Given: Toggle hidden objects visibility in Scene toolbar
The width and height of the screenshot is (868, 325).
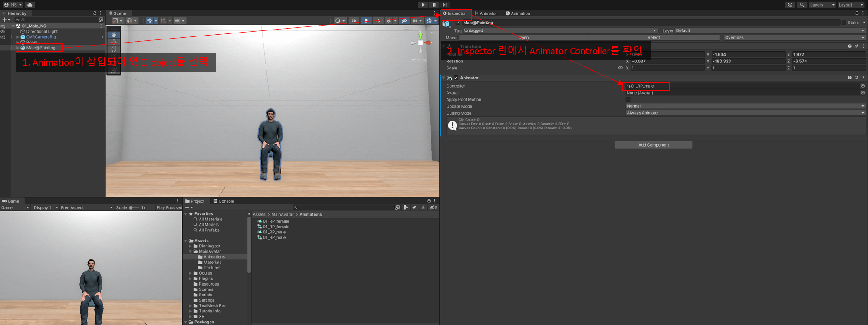Looking at the screenshot, I should click(x=404, y=20).
